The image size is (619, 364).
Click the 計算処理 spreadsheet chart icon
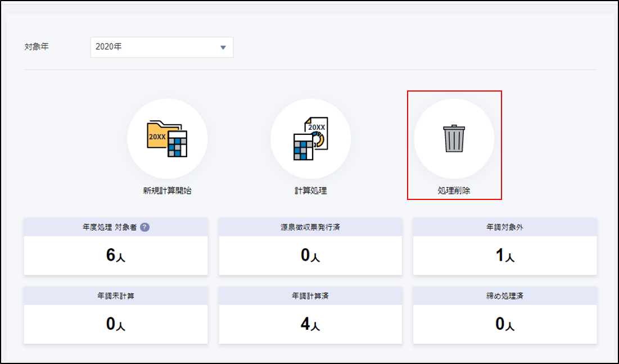(x=310, y=139)
